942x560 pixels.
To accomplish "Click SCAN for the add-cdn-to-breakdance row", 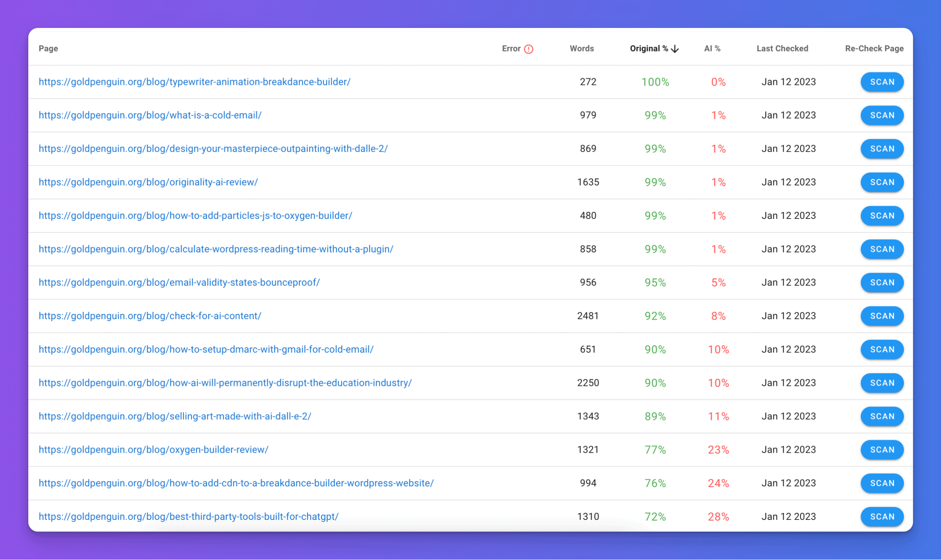I will [882, 483].
